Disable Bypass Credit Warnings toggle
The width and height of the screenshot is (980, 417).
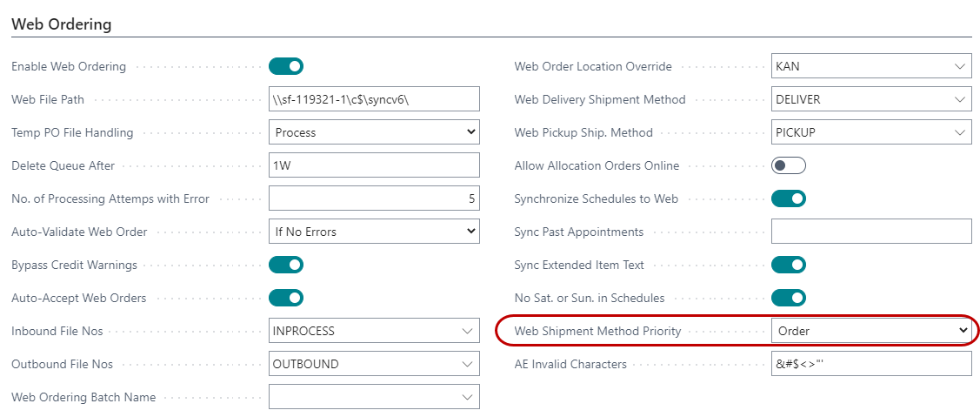tap(286, 265)
